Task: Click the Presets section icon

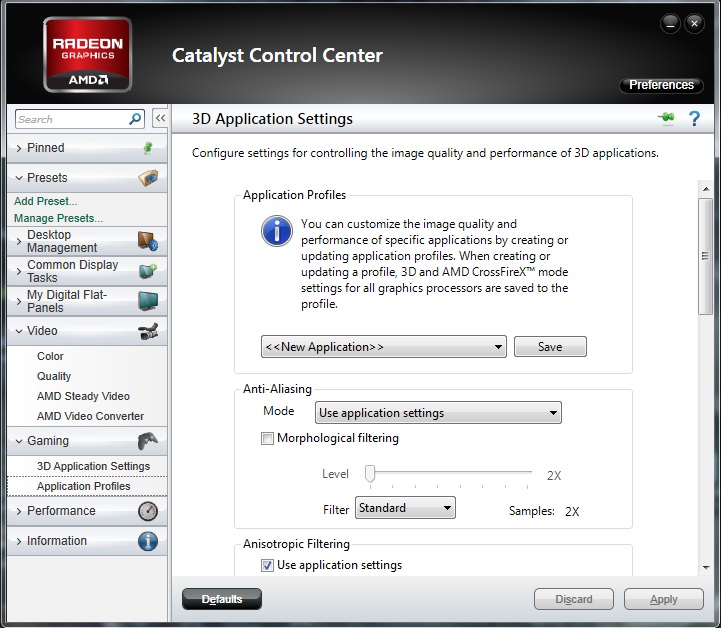Action: point(148,178)
